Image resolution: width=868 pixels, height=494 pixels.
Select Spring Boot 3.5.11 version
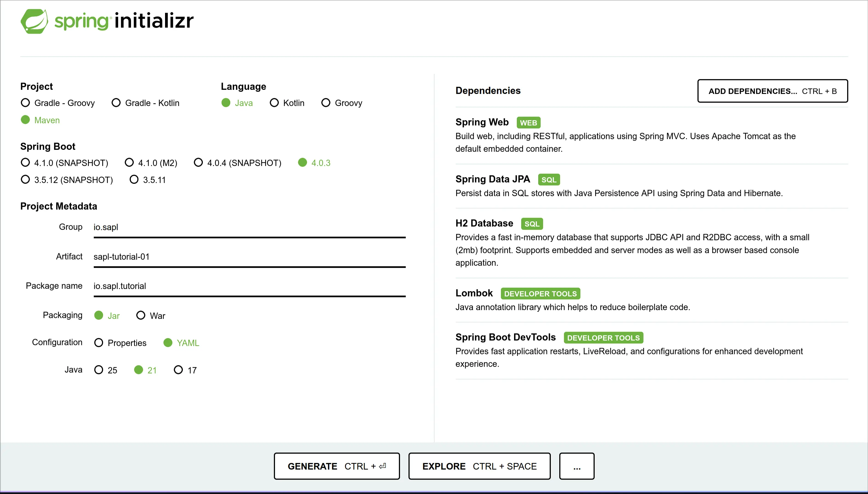pos(134,179)
